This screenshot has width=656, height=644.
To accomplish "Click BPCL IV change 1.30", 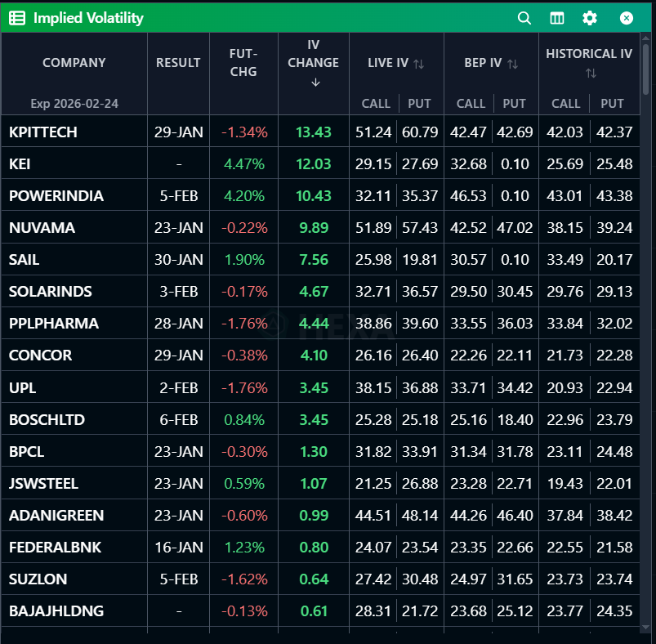I will tap(314, 451).
